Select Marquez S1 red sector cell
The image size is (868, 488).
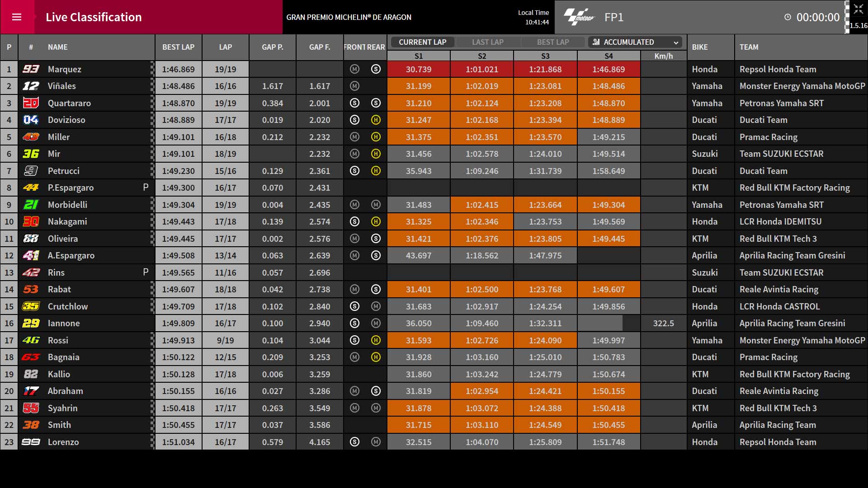pos(419,69)
